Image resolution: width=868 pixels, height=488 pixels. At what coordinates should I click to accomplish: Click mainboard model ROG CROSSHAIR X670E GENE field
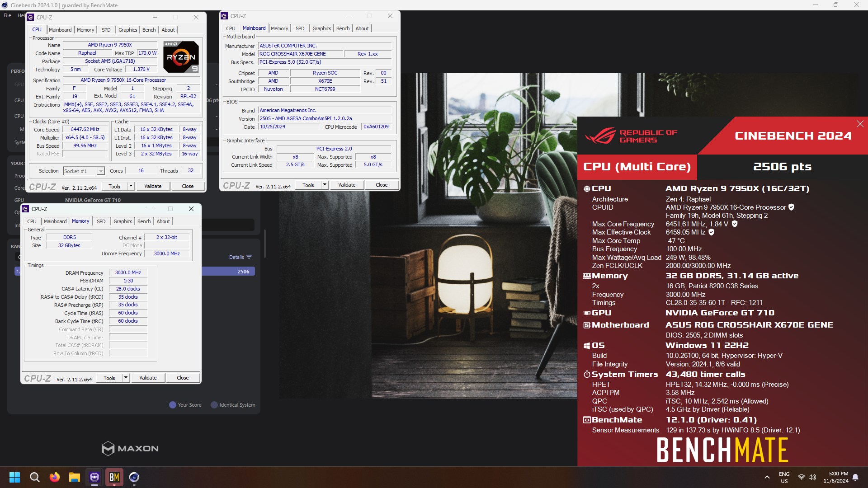pos(300,54)
